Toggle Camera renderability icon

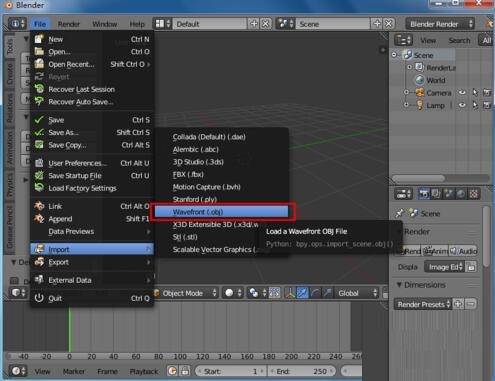pos(487,93)
